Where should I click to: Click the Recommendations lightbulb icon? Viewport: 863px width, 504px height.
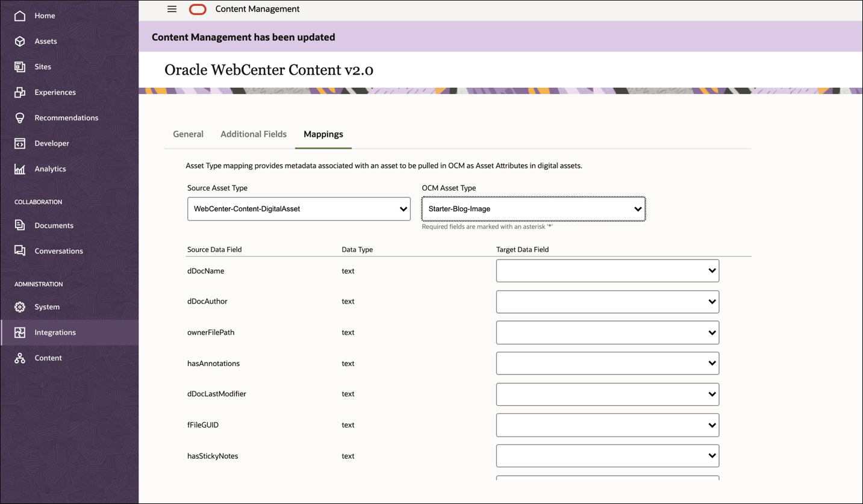pos(20,118)
